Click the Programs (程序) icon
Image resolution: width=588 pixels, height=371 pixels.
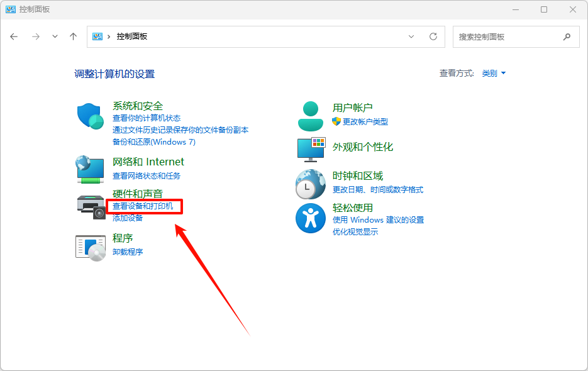[x=89, y=247]
